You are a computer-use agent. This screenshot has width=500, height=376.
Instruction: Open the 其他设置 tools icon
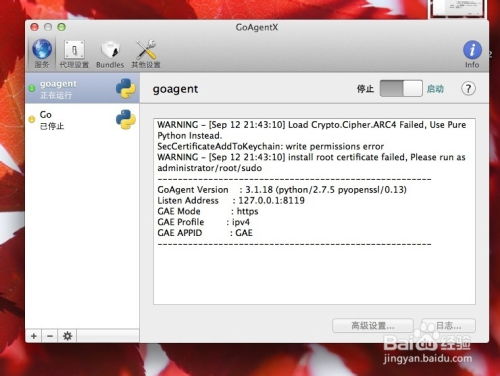click(146, 54)
